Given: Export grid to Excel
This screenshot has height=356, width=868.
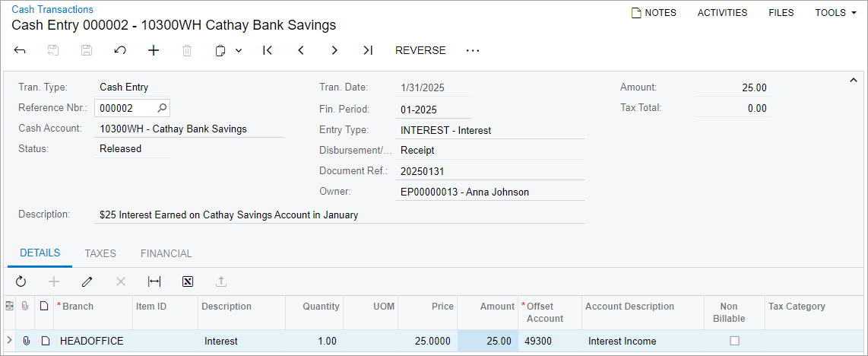Looking at the screenshot, I should (188, 281).
